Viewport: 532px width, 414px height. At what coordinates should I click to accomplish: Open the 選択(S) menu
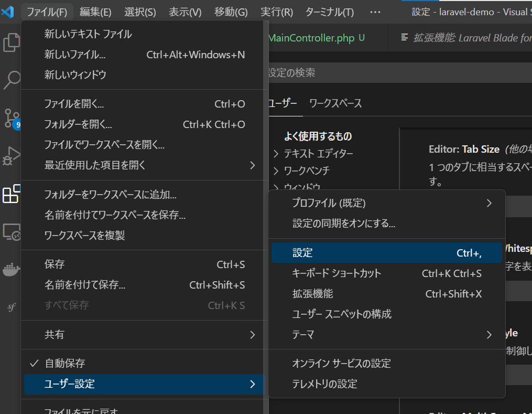coord(140,12)
